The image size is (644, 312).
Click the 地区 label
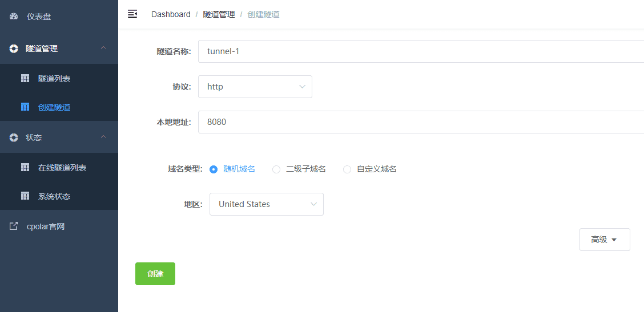tap(193, 204)
